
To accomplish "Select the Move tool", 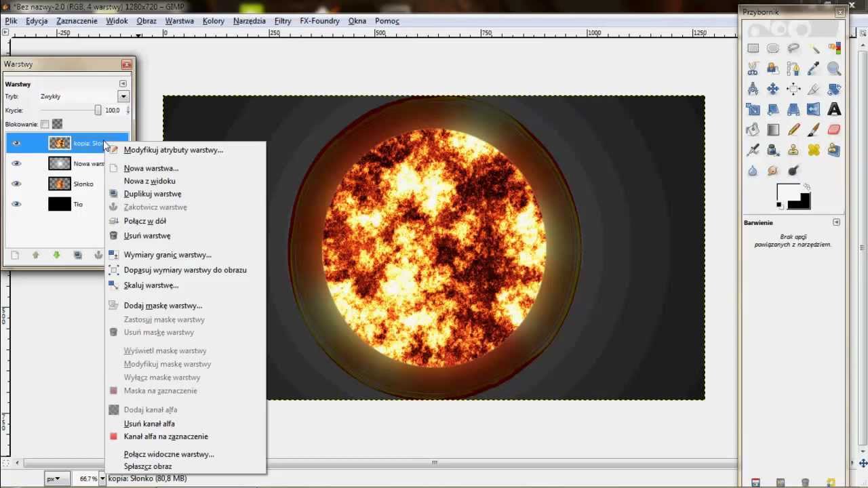I will 773,89.
